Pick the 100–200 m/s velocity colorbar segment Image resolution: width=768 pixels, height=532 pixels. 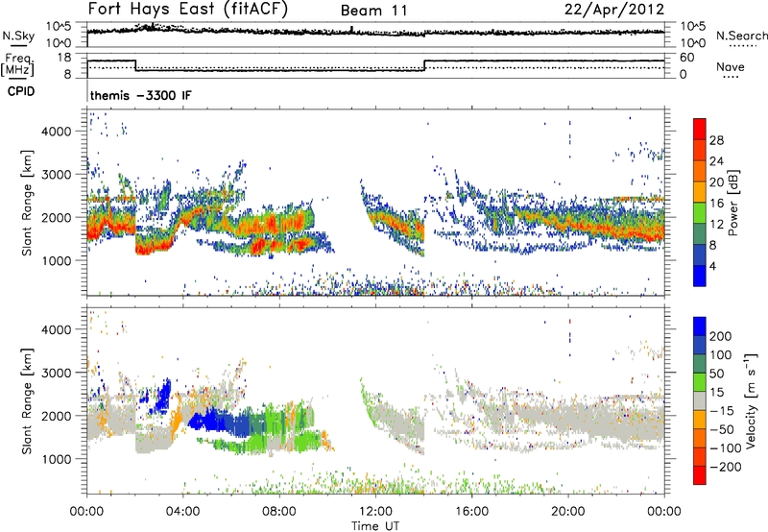click(x=700, y=345)
